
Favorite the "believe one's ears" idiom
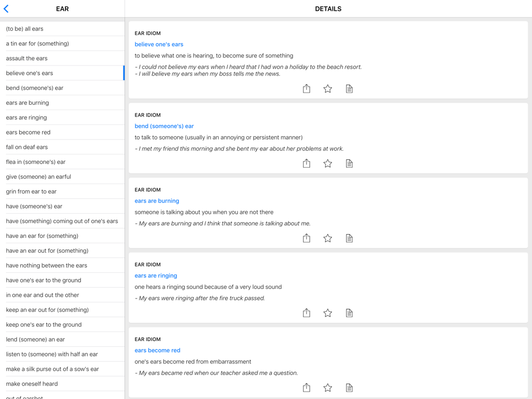point(328,89)
